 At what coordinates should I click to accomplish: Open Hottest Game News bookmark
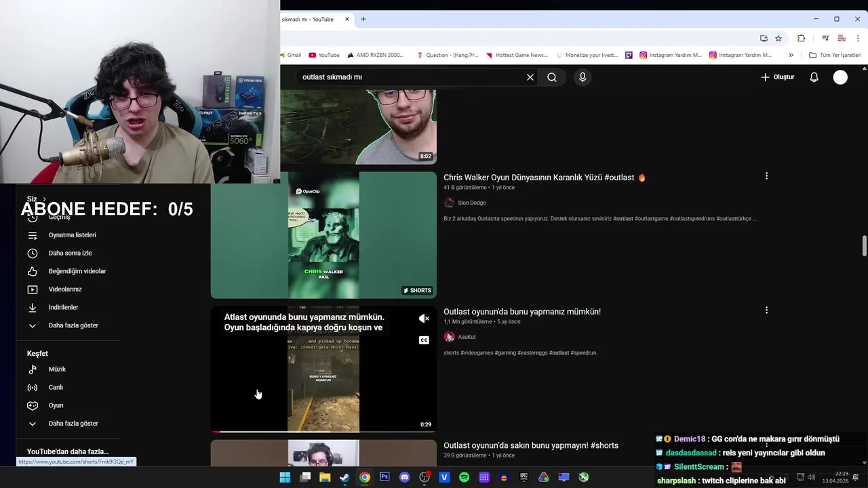coord(517,55)
